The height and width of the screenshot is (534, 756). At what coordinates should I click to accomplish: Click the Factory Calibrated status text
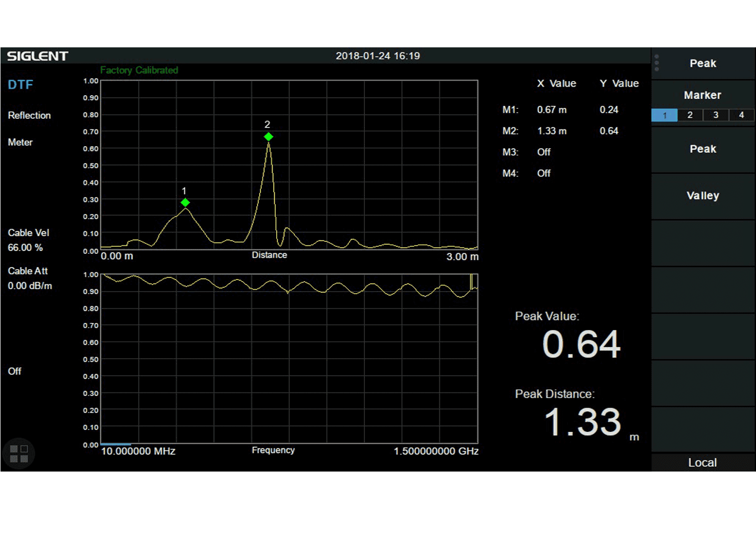point(139,70)
